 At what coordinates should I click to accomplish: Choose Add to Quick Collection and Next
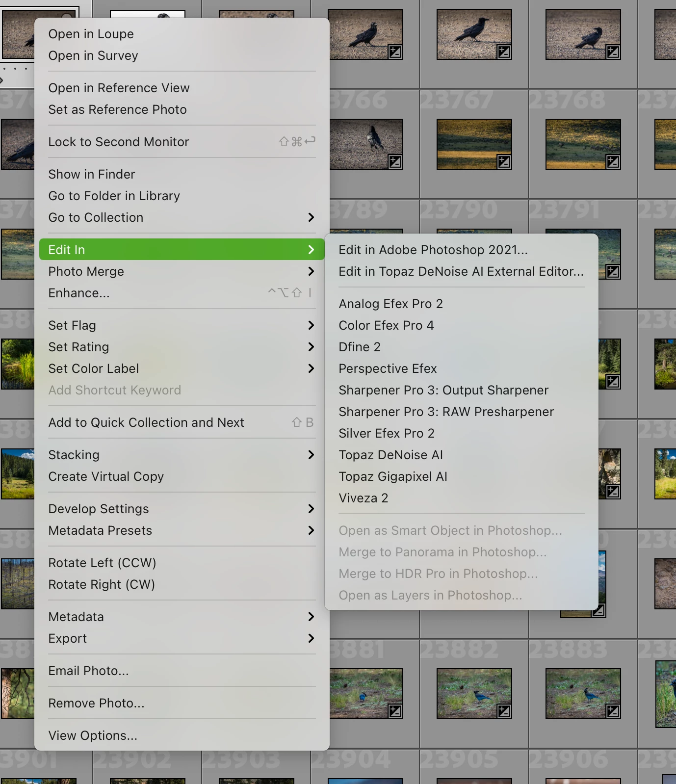(x=182, y=422)
